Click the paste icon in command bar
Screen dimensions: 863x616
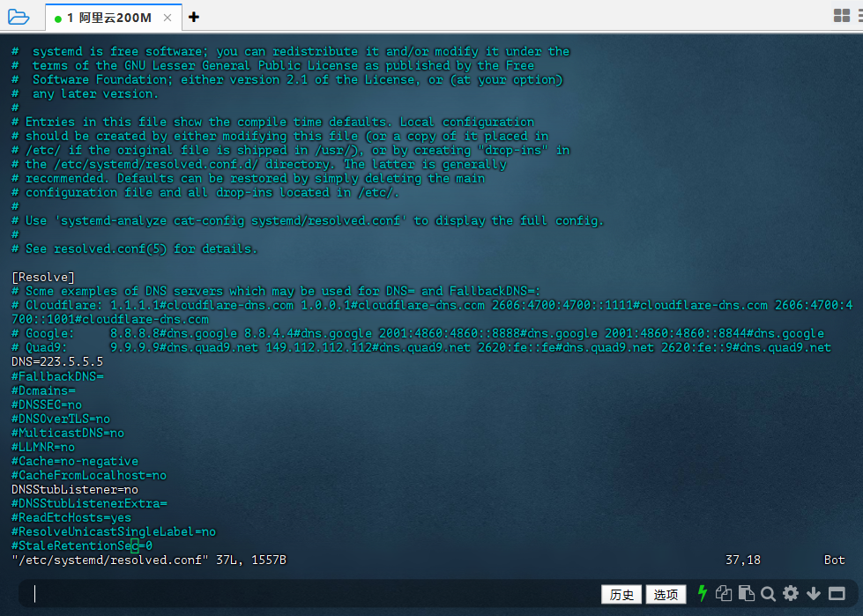746,593
